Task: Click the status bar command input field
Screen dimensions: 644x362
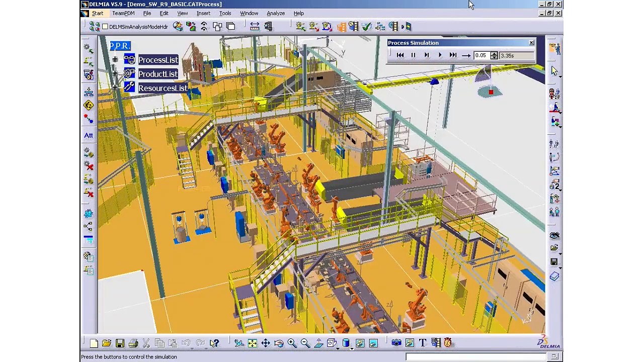Action: pyautogui.click(x=476, y=357)
